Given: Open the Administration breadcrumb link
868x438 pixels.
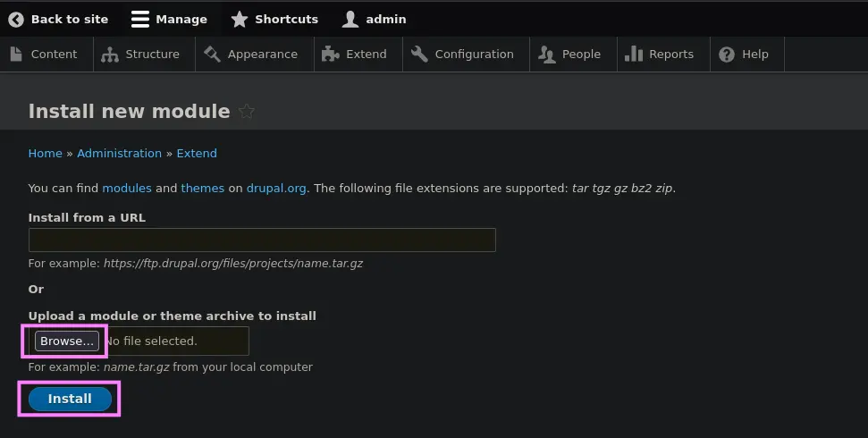Looking at the screenshot, I should pos(119,153).
